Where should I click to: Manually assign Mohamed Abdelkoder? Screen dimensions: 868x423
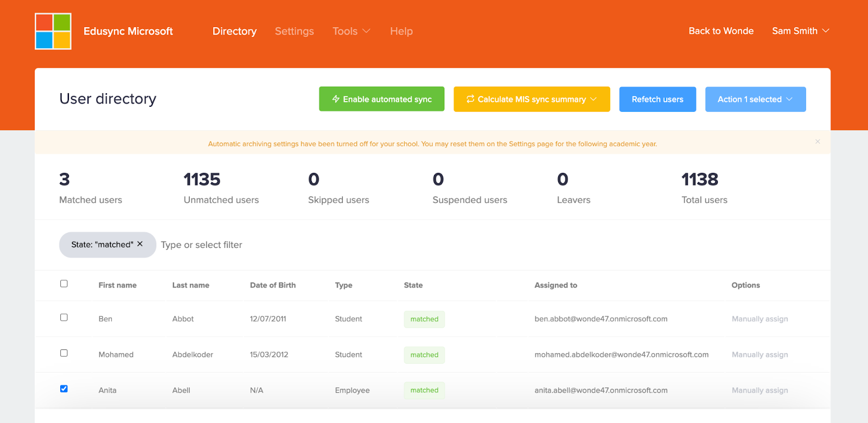pos(759,355)
